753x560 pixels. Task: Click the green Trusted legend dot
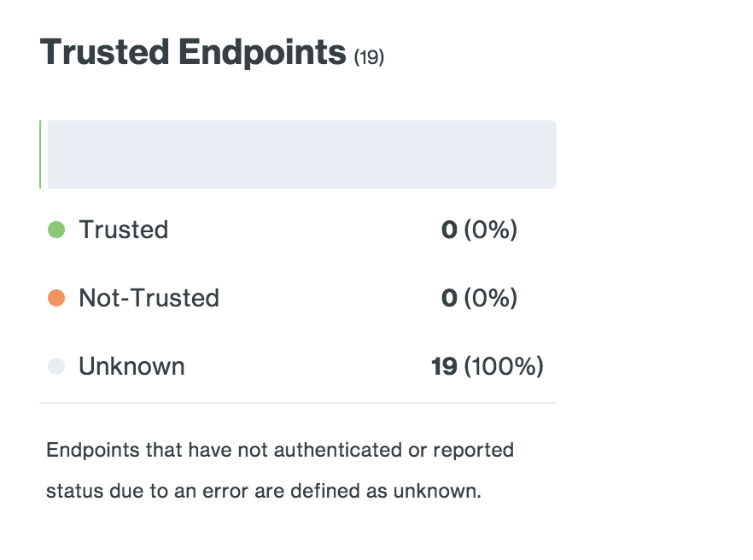[x=56, y=230]
